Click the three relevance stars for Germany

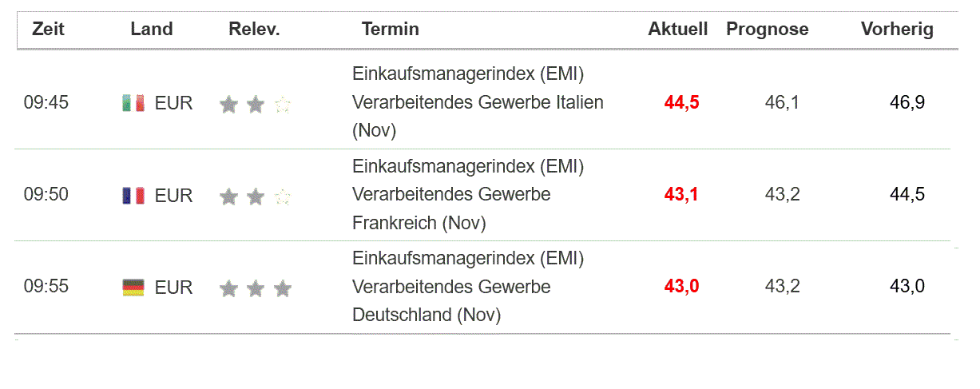tap(255, 288)
